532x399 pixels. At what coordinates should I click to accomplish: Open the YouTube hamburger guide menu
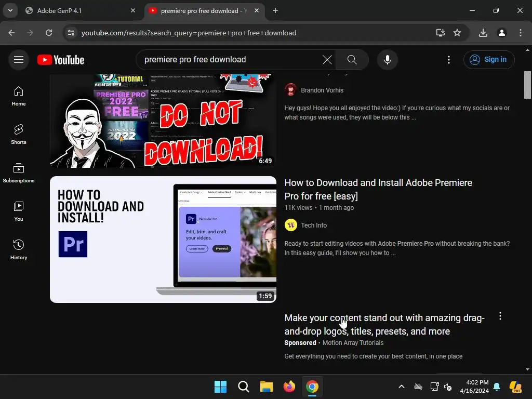[19, 60]
